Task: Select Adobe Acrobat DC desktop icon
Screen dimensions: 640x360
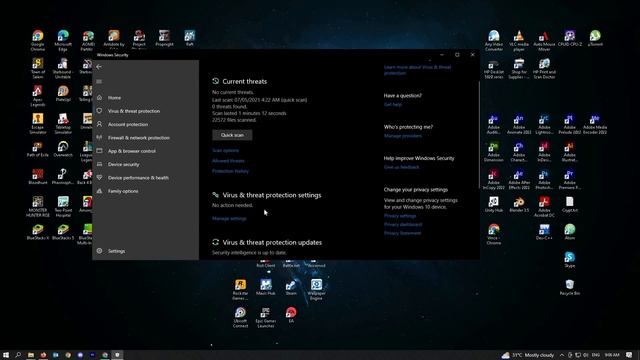Action: pyautogui.click(x=544, y=207)
